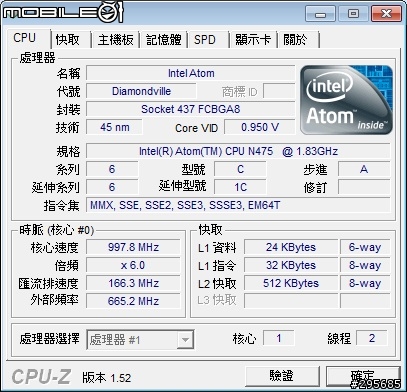Close the CPU-Z window
Screen dimensions: 407x392
coord(386,14)
